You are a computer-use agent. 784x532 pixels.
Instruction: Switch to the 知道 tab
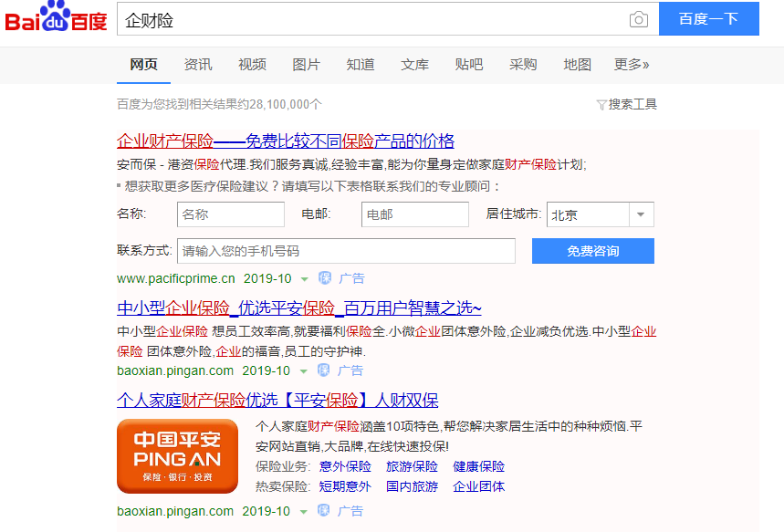(361, 65)
